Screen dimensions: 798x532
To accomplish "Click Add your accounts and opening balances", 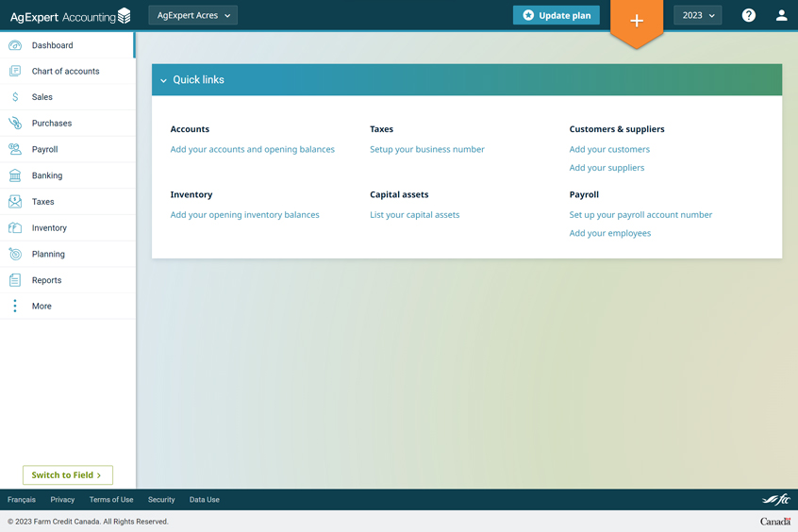I will 253,149.
